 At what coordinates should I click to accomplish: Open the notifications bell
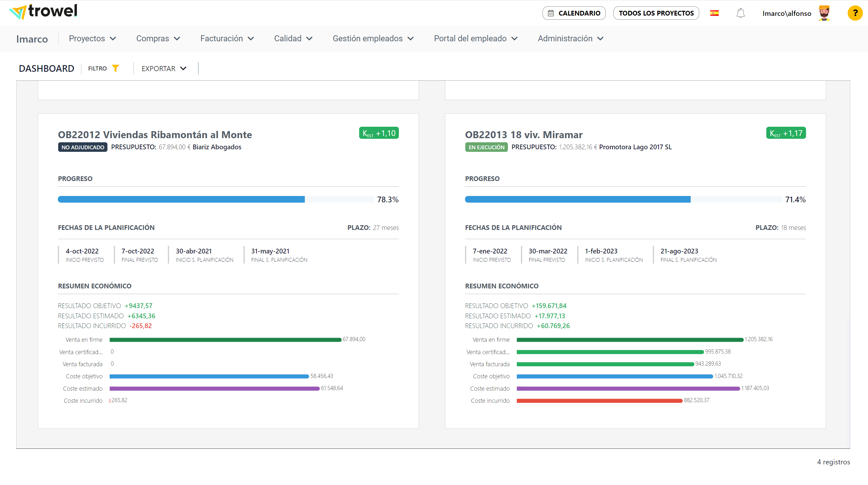(x=740, y=13)
